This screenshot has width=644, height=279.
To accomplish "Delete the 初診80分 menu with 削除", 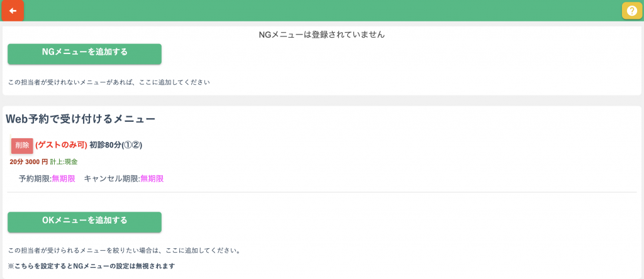I will pyautogui.click(x=22, y=145).
